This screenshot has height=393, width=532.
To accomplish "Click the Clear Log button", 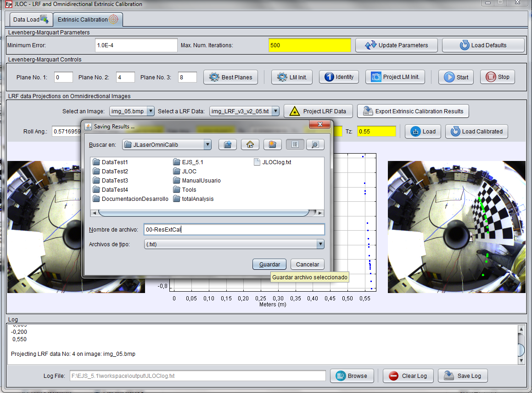I will point(409,376).
